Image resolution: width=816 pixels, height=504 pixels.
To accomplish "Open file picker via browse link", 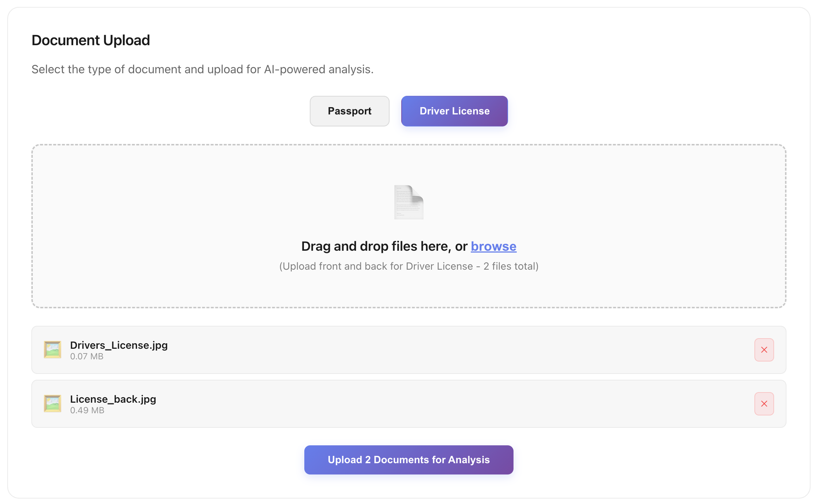I will (493, 246).
